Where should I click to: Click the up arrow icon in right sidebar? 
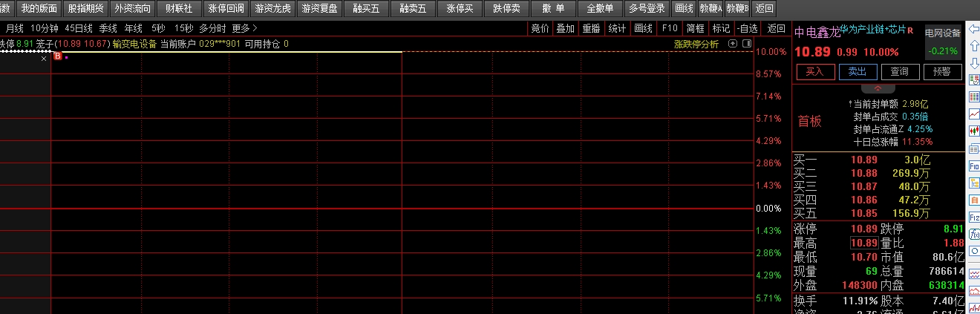(x=973, y=45)
